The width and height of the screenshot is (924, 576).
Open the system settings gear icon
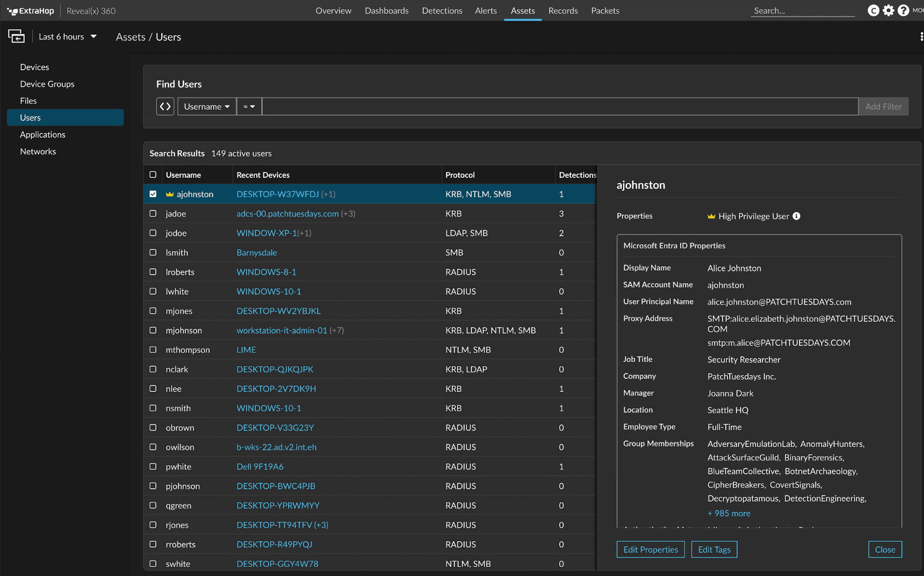point(888,11)
